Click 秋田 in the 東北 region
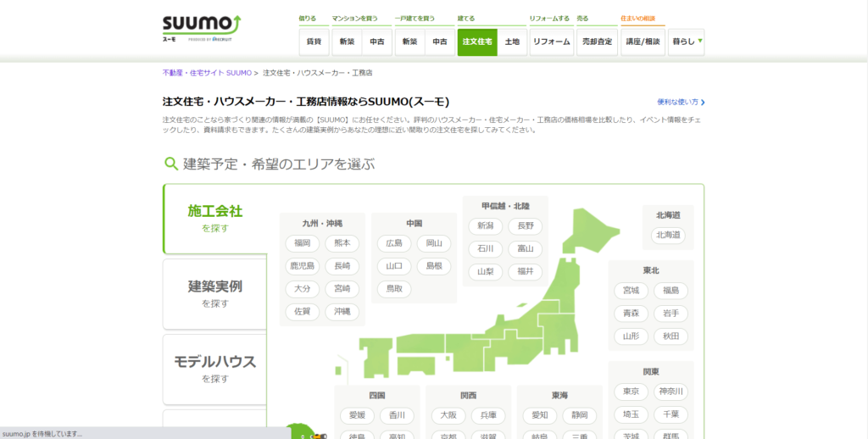The height and width of the screenshot is (439, 868). pos(671,336)
